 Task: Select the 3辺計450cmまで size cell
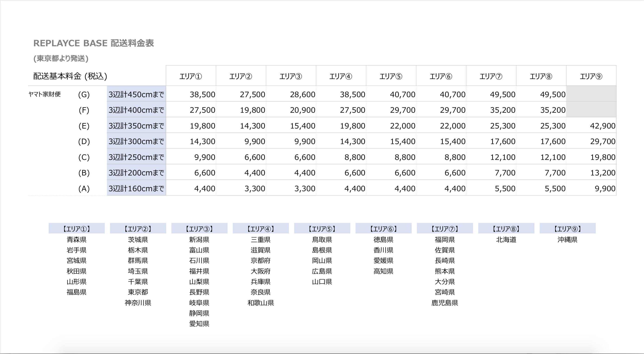(x=136, y=94)
